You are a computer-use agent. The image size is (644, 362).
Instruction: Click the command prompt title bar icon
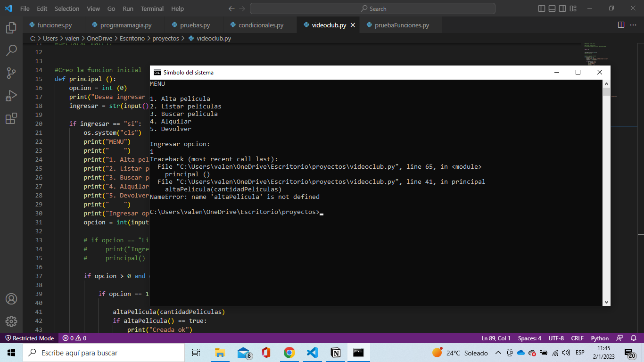(x=157, y=73)
